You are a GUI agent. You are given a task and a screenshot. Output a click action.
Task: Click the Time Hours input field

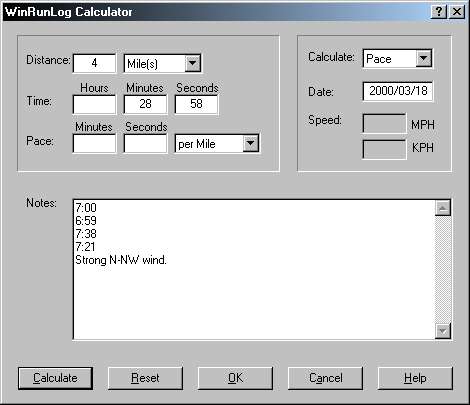click(x=94, y=104)
